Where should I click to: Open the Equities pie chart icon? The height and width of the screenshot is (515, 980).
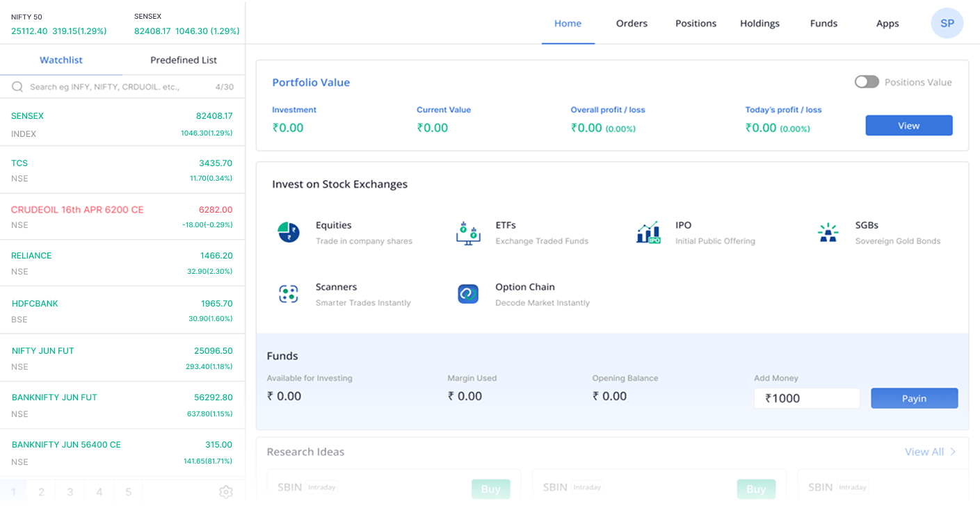pos(289,232)
